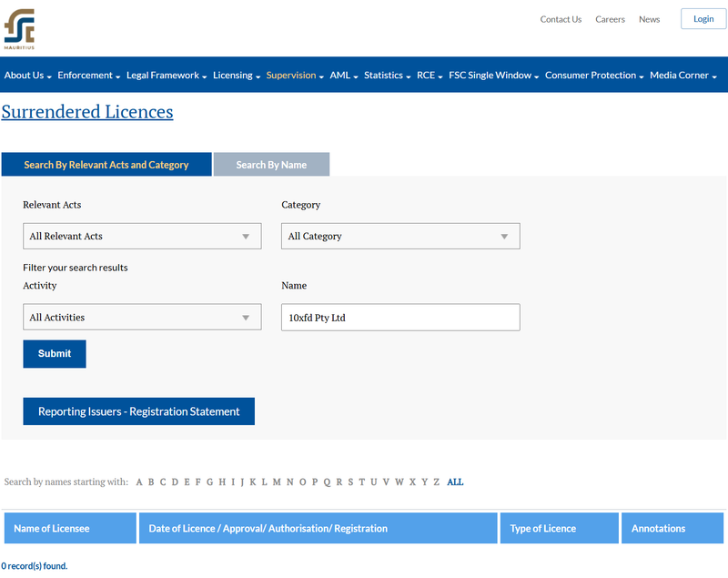
Task: Expand the AML menu
Action: tap(344, 76)
